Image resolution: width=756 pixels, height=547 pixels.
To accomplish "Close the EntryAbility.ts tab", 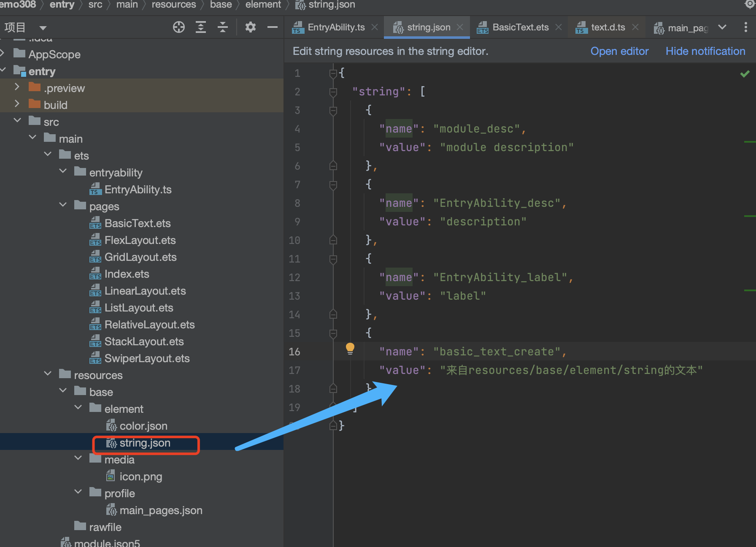I will pyautogui.click(x=375, y=27).
